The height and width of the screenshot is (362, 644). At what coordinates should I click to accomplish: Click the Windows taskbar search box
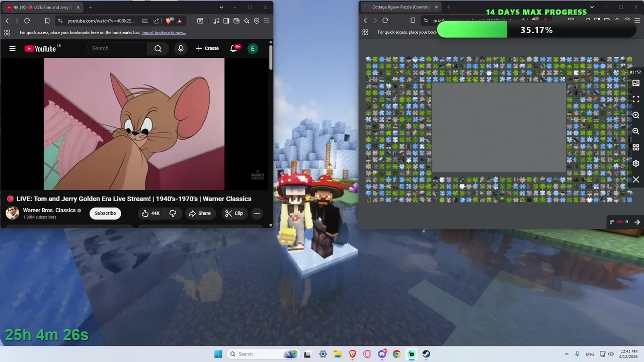tap(263, 354)
